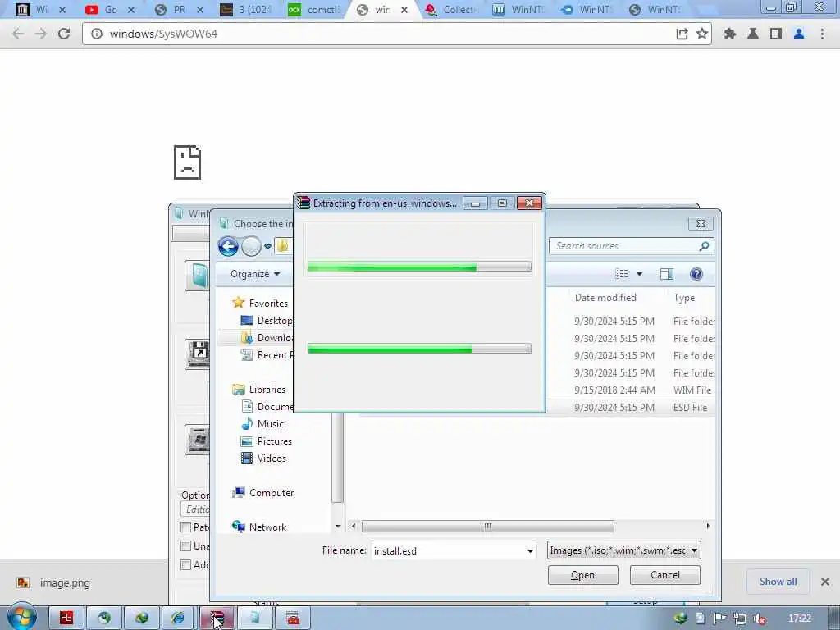Open WinRAR taskbar button
The width and height of the screenshot is (840, 630).
click(x=217, y=619)
